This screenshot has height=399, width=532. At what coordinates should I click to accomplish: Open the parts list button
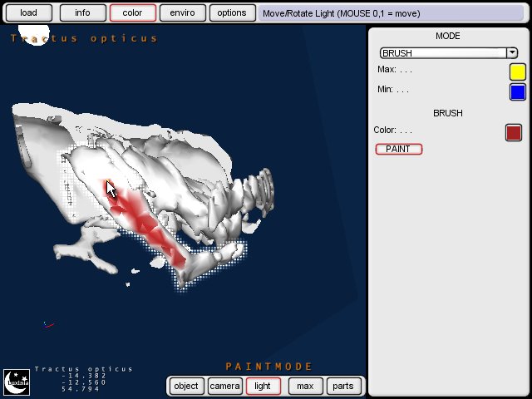343,386
